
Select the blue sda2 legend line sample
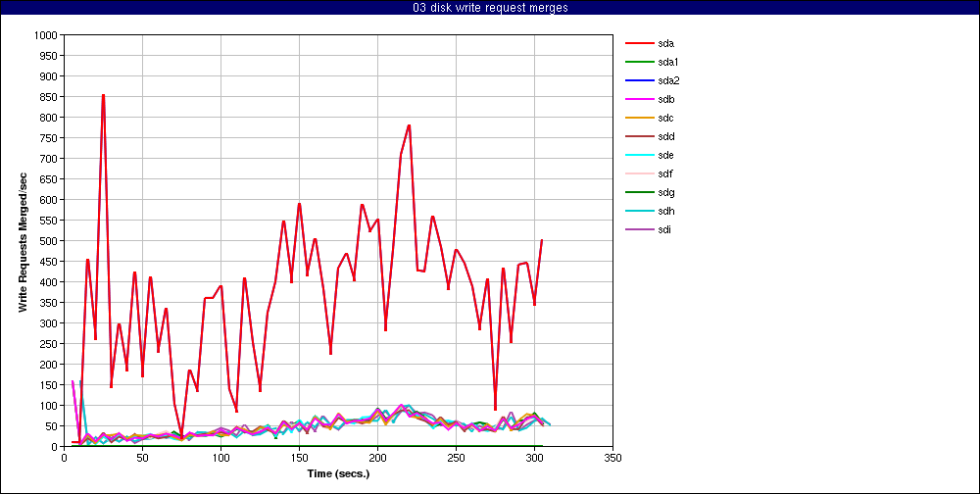tap(639, 80)
